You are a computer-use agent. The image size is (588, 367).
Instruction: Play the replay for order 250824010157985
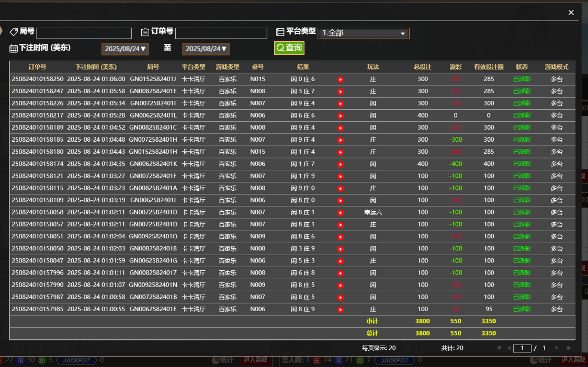click(x=341, y=308)
